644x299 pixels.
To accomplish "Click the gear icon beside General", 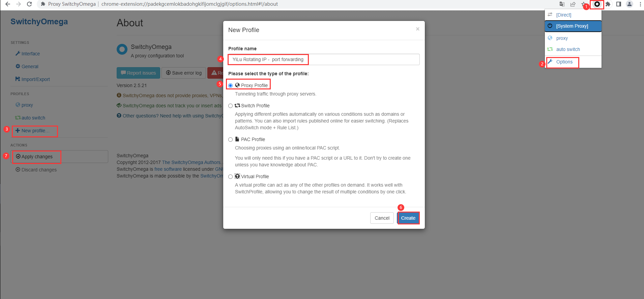I will (18, 66).
